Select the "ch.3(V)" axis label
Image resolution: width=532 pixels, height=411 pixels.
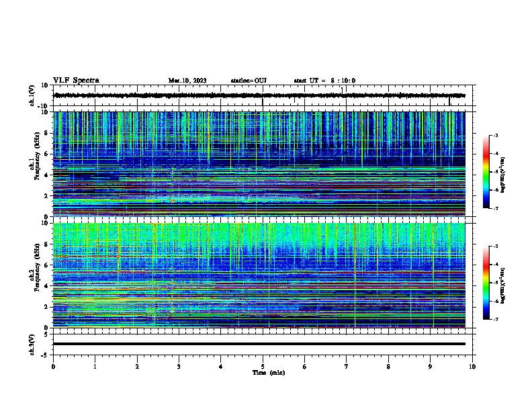point(32,345)
